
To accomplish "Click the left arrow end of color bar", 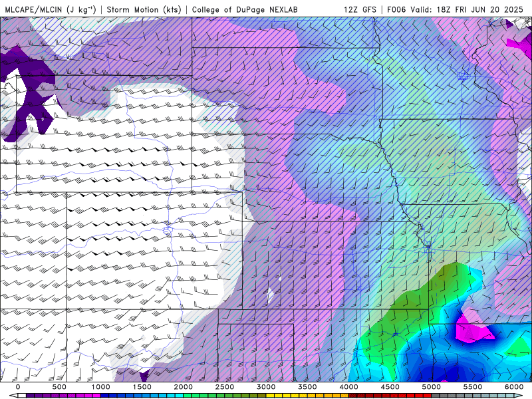I will (13, 396).
